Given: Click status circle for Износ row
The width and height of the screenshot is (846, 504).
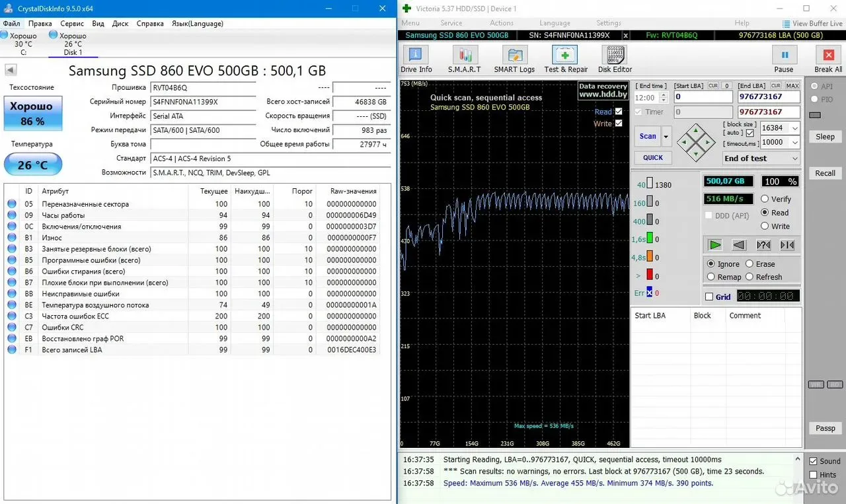Looking at the screenshot, I should (x=12, y=238).
